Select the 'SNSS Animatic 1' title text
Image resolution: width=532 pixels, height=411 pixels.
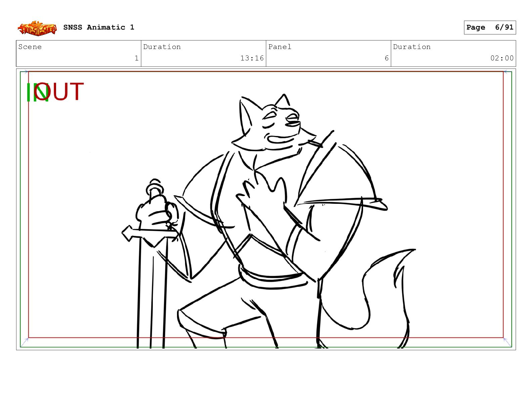pos(99,27)
